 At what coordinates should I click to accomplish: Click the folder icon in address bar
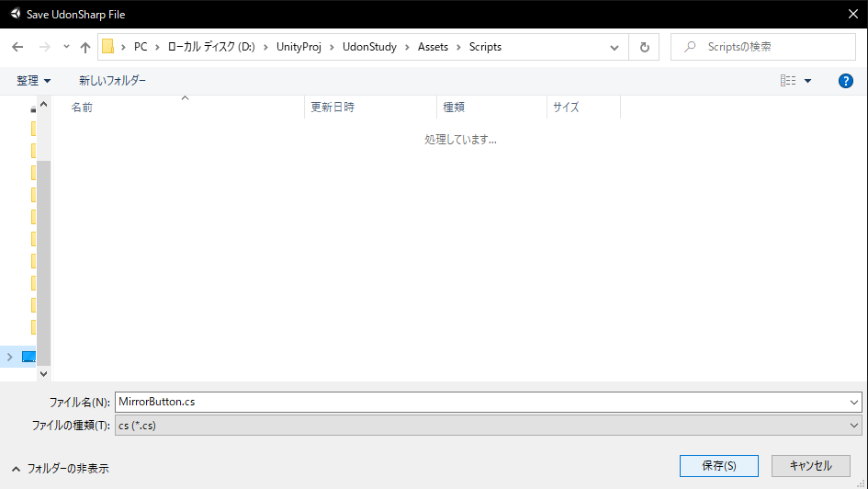coord(108,47)
